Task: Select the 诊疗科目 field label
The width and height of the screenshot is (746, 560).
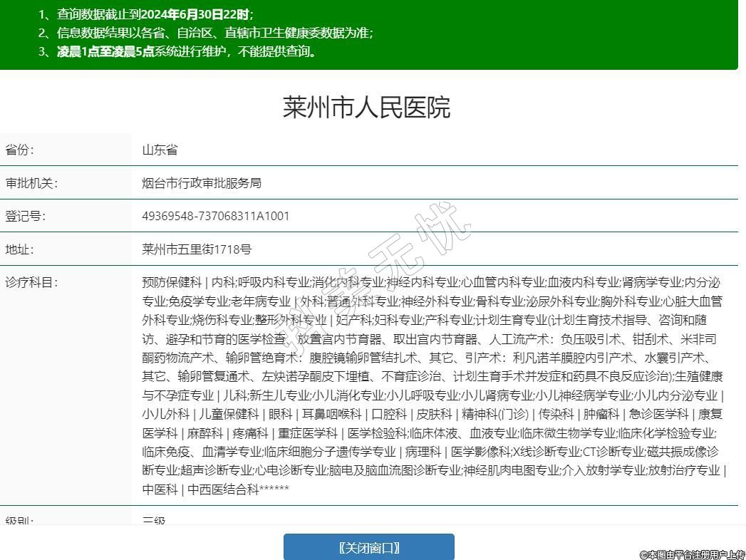Action: point(31,282)
